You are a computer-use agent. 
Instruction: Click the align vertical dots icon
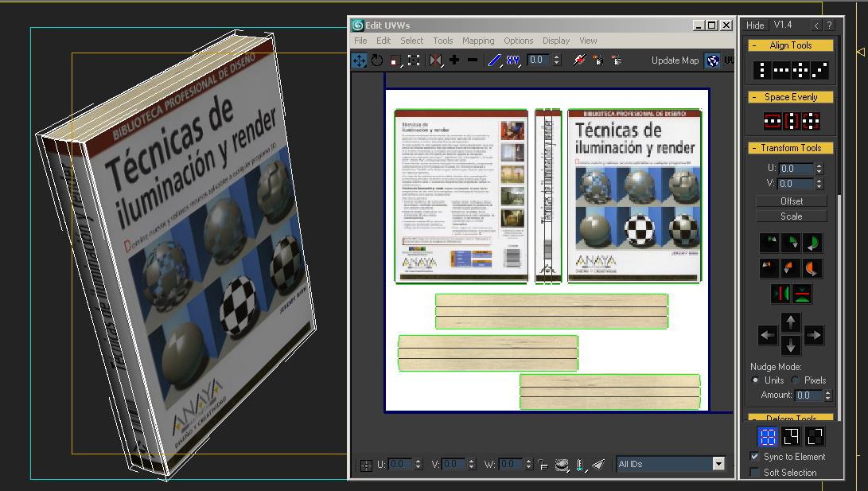click(x=762, y=70)
